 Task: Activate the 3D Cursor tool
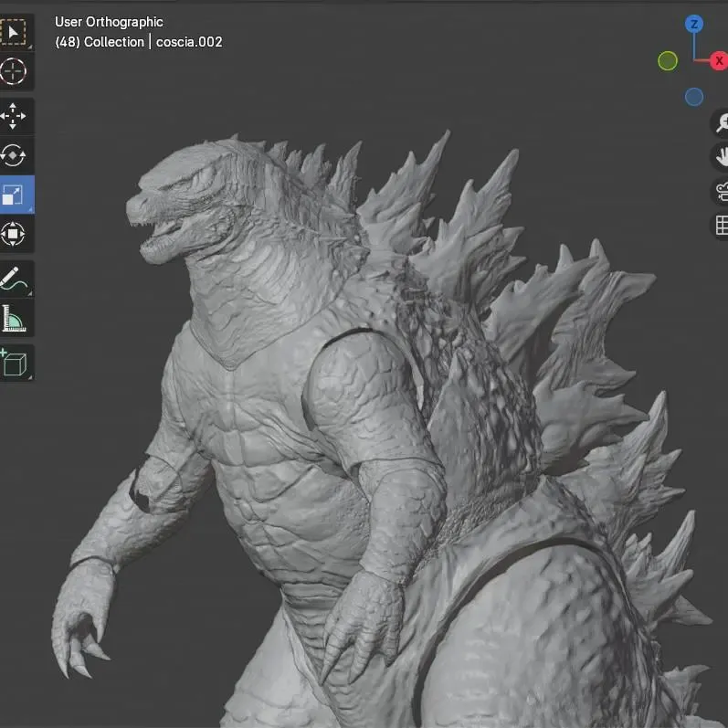point(13,71)
